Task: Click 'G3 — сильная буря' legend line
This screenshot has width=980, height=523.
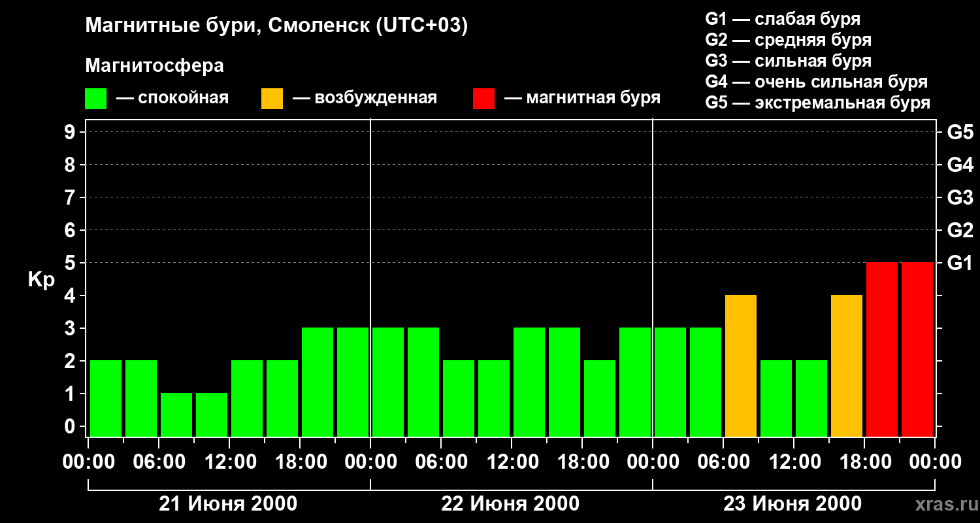Action: point(788,61)
